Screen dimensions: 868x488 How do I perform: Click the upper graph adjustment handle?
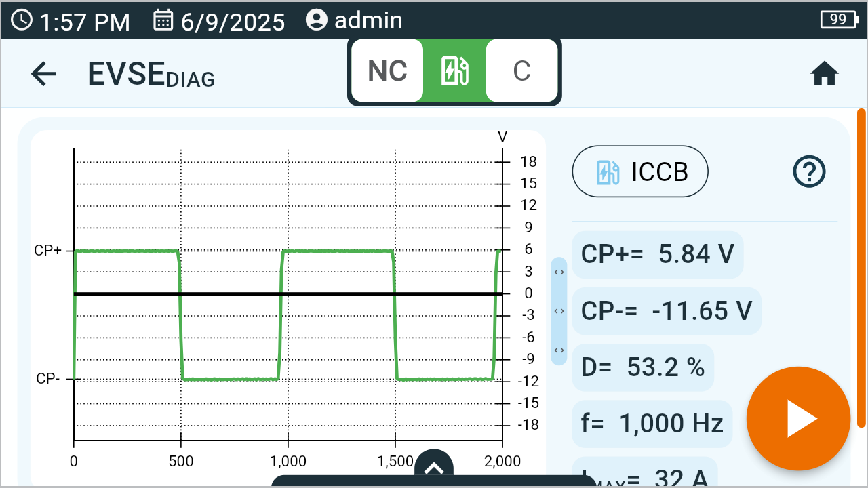(559, 271)
